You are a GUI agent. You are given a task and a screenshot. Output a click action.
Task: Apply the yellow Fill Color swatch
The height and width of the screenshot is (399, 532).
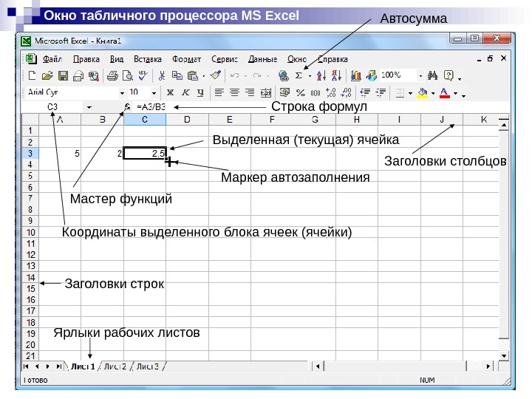423,92
